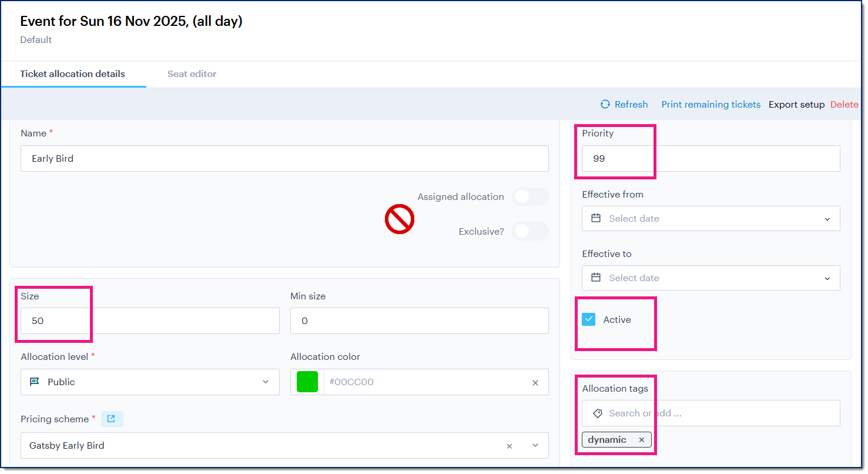Click the Min size input field

click(420, 321)
